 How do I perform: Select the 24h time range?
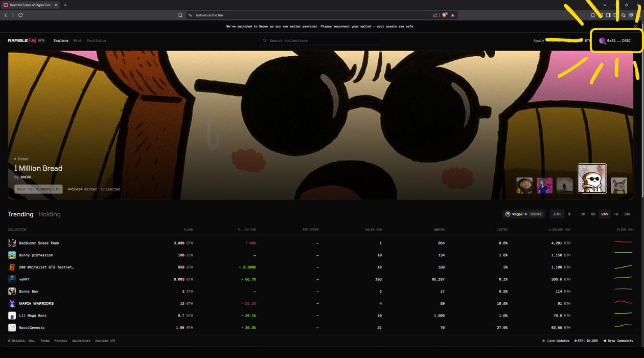605,214
